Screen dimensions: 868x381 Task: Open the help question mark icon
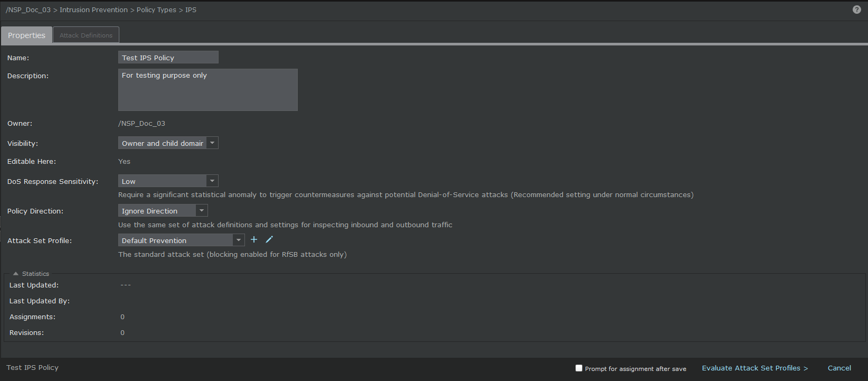(x=857, y=10)
